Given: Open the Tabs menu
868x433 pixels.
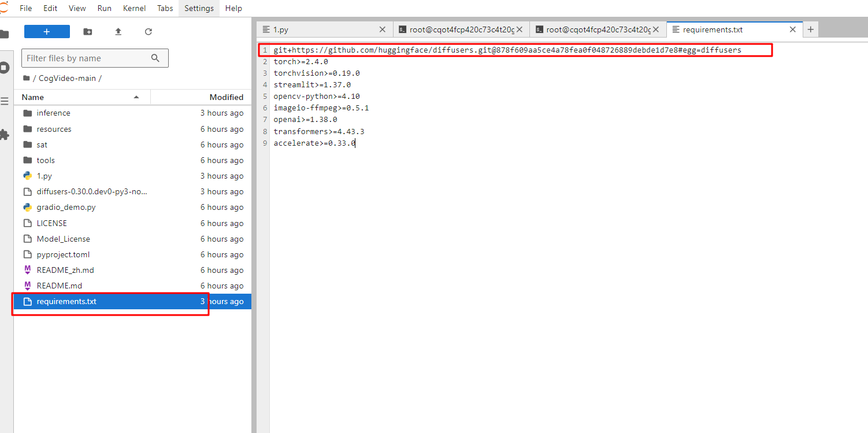Looking at the screenshot, I should point(165,8).
